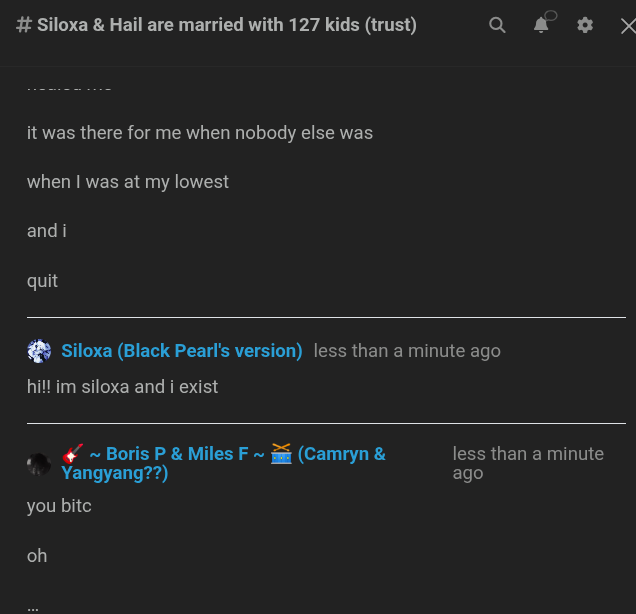Select the "quit" message

(42, 281)
